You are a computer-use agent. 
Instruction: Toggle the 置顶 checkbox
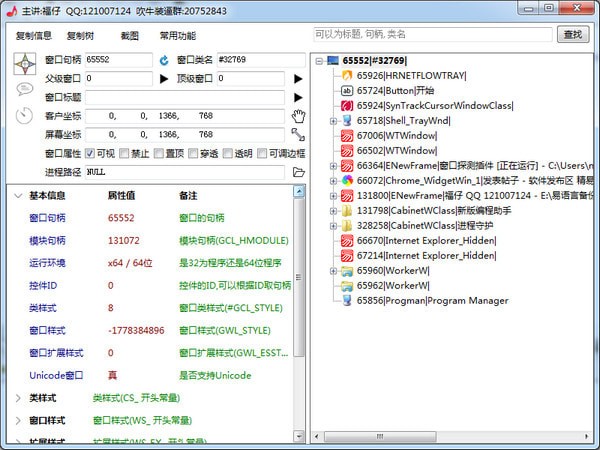click(158, 153)
